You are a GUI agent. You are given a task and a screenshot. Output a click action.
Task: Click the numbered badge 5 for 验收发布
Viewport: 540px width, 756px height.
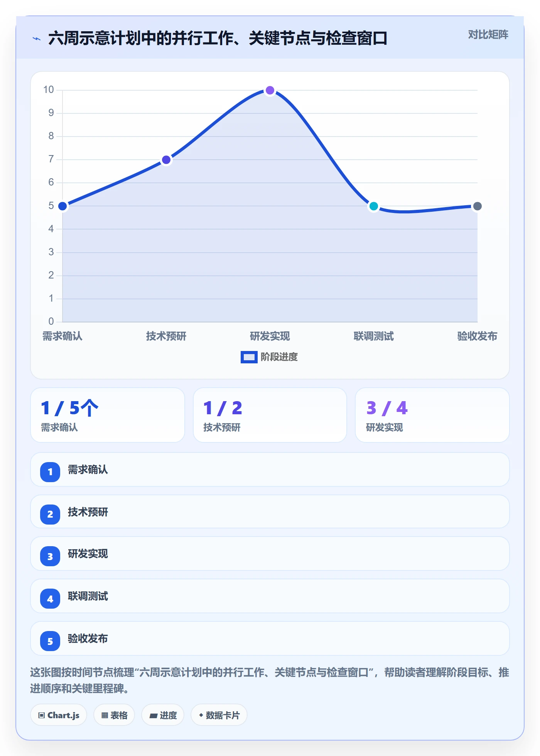50,641
